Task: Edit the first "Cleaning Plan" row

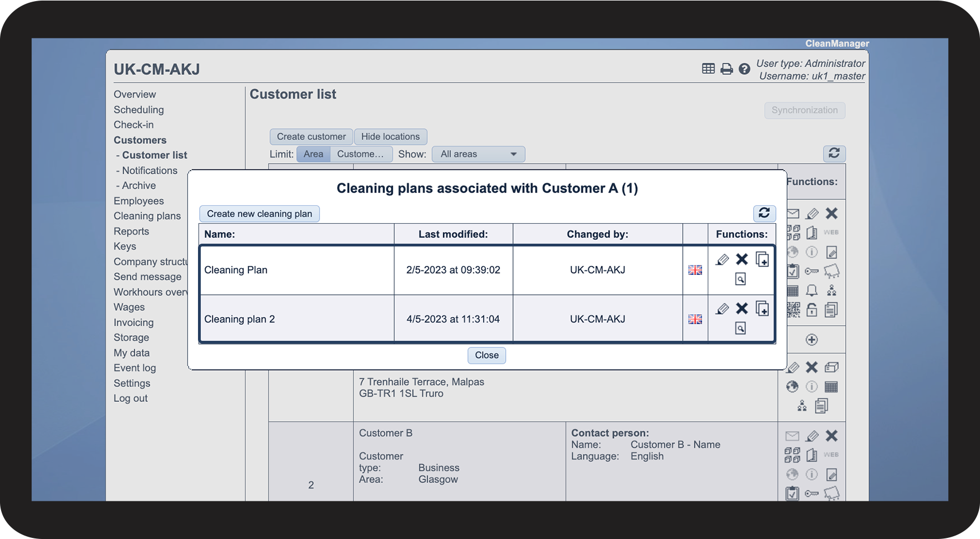Action: tap(722, 260)
